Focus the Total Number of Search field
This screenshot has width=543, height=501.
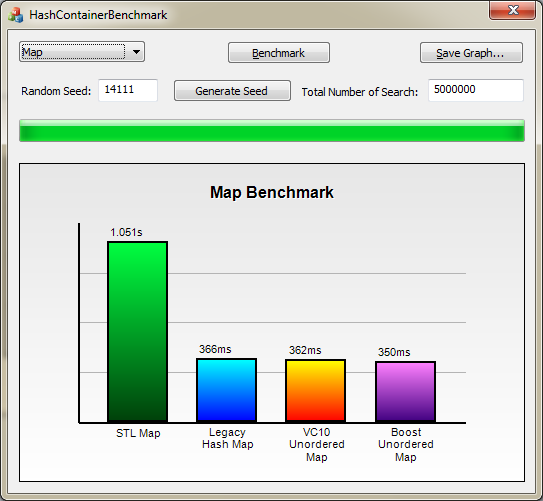pos(476,90)
